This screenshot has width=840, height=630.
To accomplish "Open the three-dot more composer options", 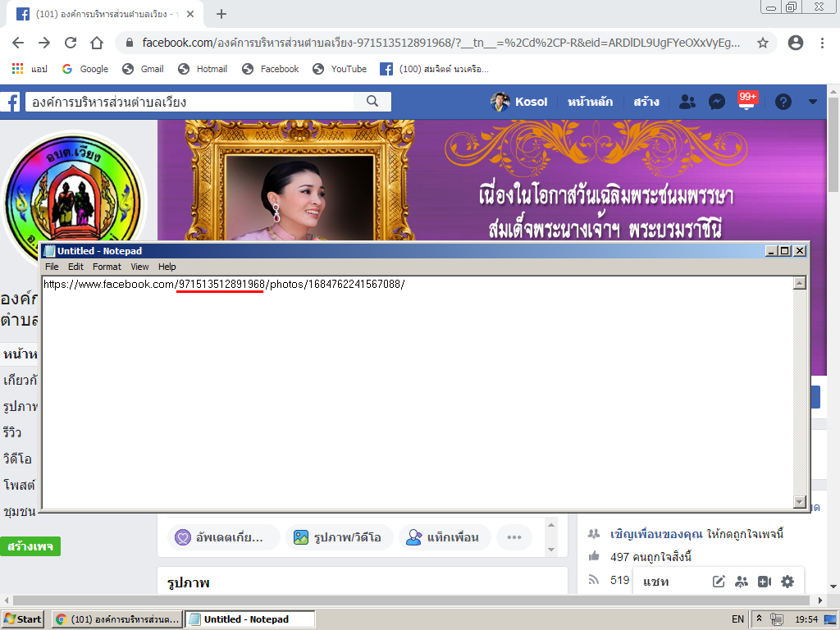I will click(x=514, y=537).
